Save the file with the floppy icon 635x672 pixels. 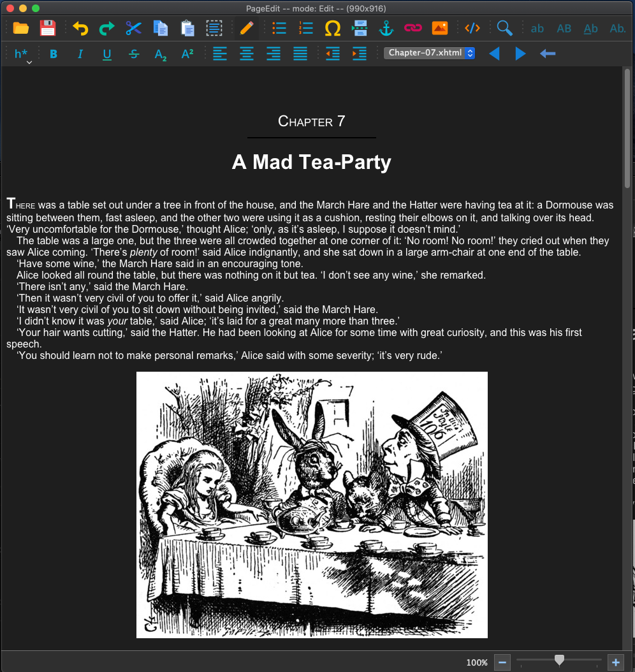[48, 28]
